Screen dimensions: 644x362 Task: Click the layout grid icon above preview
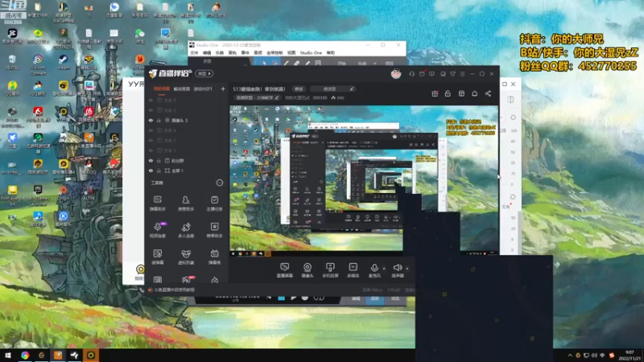pyautogui.click(x=461, y=93)
